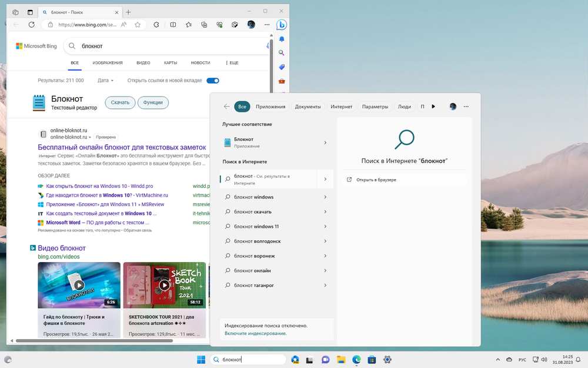The image size is (588, 368).
Task: Click Edge sidebar notifications bell
Action: (x=282, y=39)
